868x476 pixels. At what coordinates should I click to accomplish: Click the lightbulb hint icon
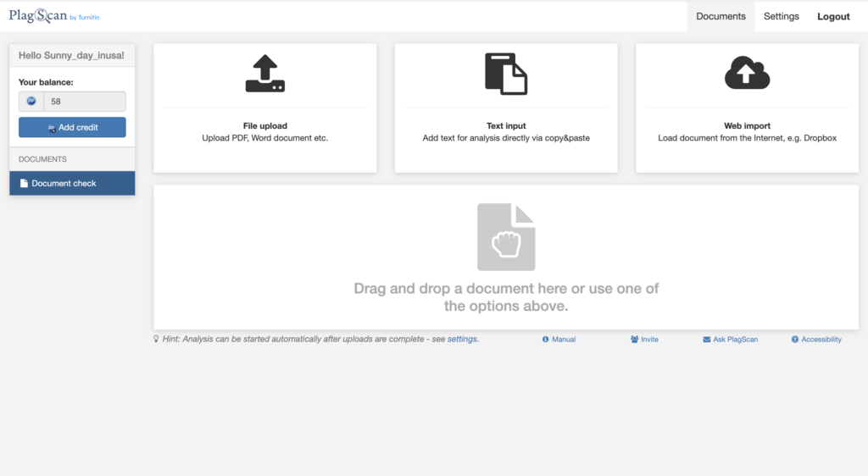click(x=156, y=339)
